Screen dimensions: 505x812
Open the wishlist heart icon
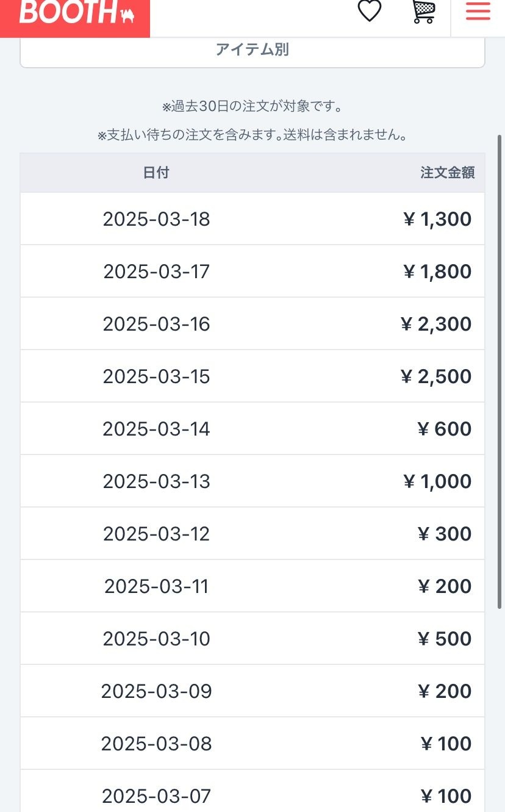369,11
